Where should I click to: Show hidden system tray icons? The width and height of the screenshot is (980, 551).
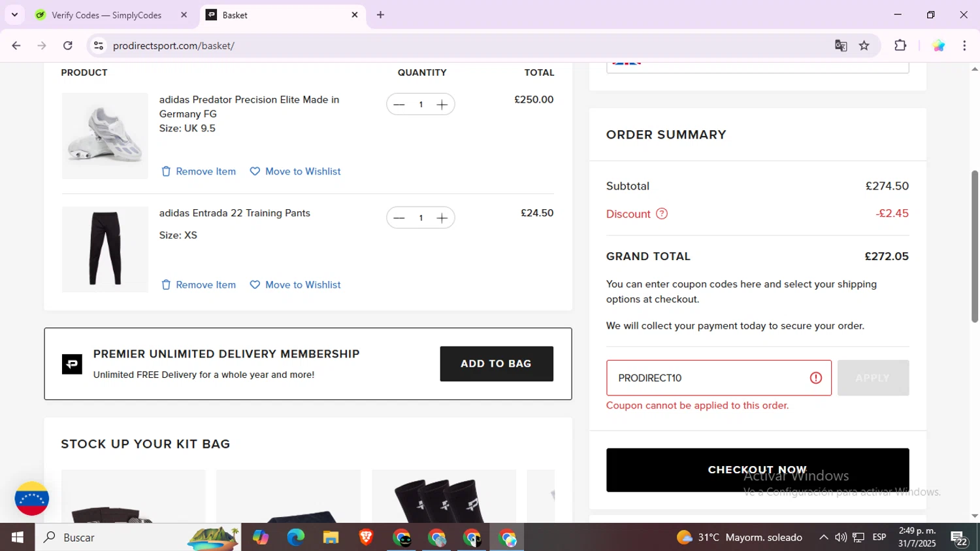823,537
